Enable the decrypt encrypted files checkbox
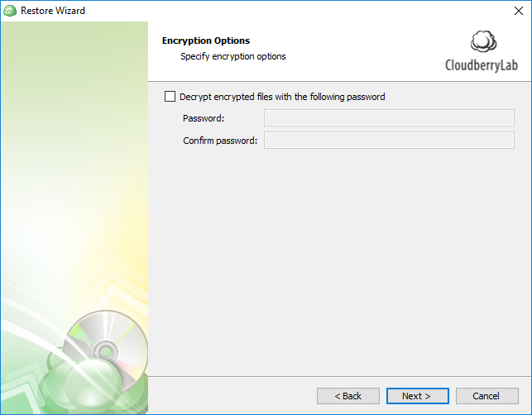The image size is (532, 415). (170, 96)
